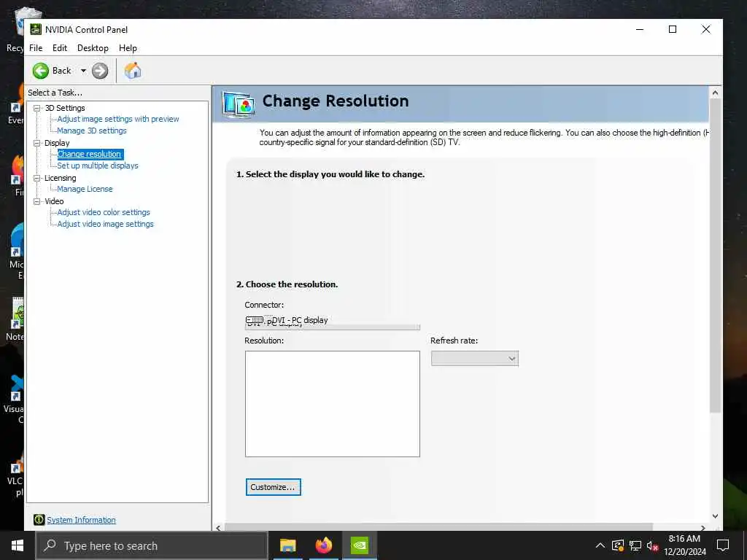Click the network tray icon
The width and height of the screenshot is (747, 560).
pos(635,545)
